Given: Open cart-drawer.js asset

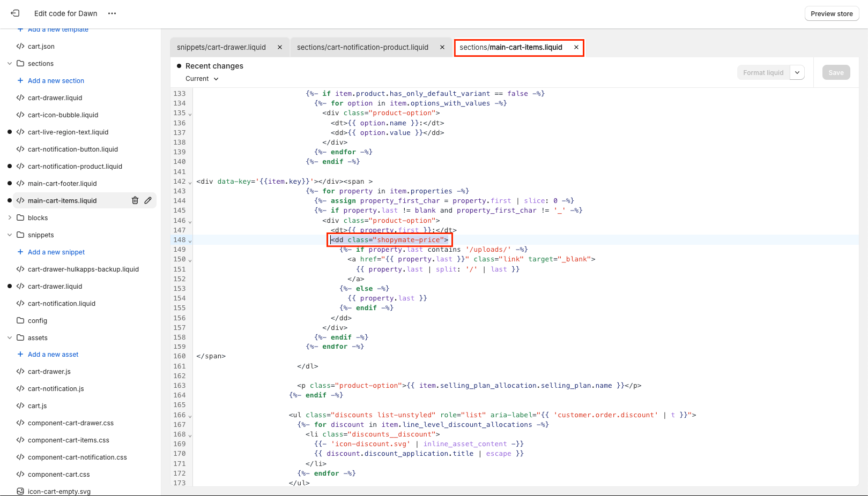Looking at the screenshot, I should (49, 371).
